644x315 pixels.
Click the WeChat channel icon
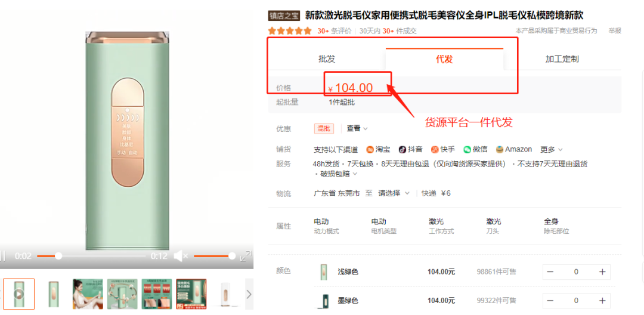click(467, 150)
